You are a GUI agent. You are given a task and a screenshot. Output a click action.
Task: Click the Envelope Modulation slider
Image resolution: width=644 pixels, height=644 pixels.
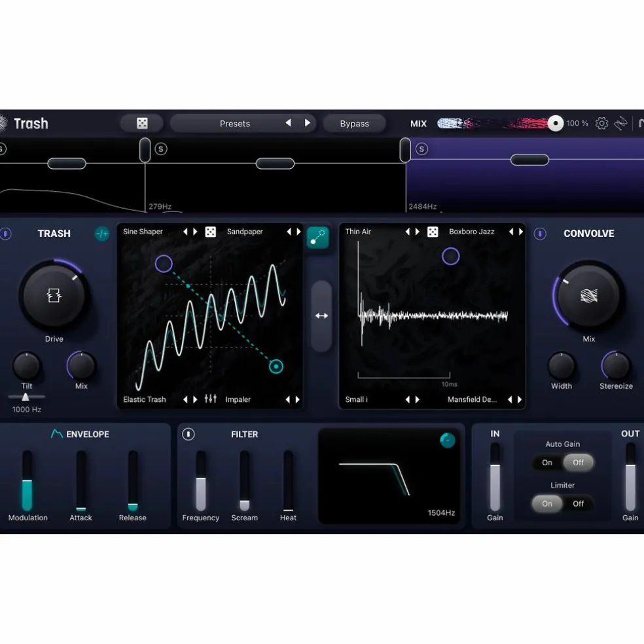(27, 480)
